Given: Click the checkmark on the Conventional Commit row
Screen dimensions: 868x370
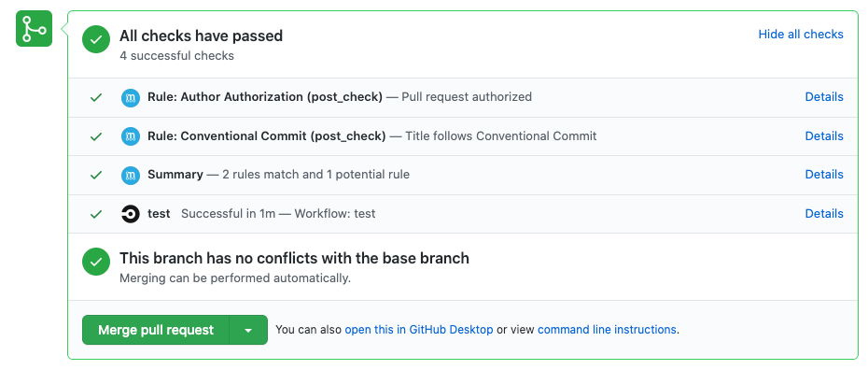Looking at the screenshot, I should pos(96,136).
